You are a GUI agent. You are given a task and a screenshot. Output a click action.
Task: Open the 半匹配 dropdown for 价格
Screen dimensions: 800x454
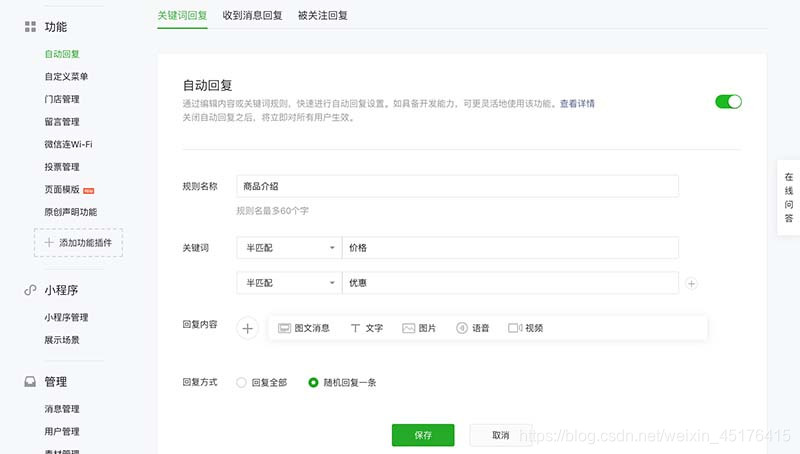tap(289, 248)
